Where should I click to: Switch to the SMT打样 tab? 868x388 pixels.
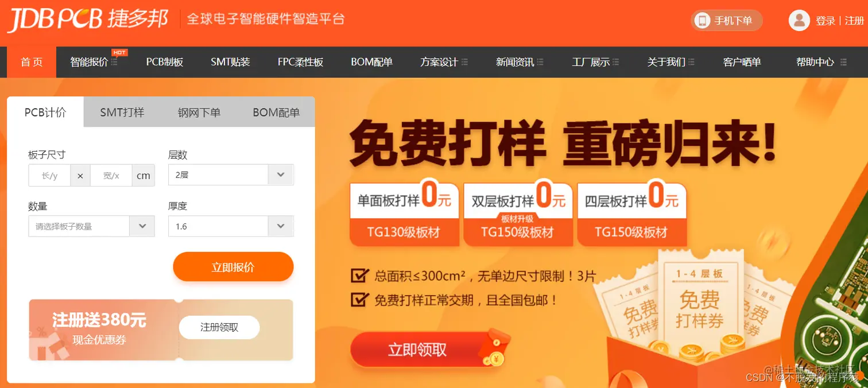tap(122, 112)
